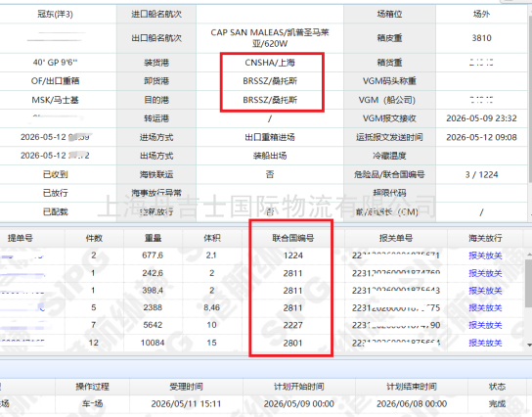Select UN number 2811 in the 398.4 row
The image size is (532, 417).
[x=293, y=291]
